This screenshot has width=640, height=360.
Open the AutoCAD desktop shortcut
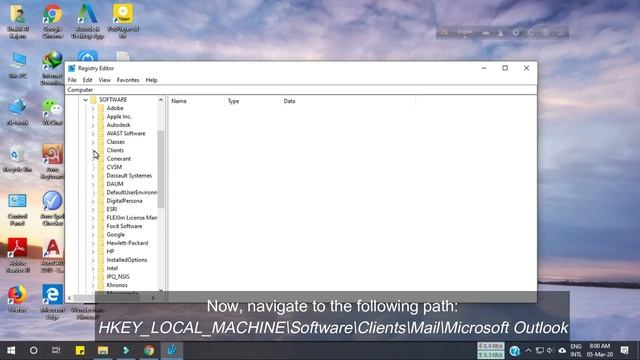(53, 255)
